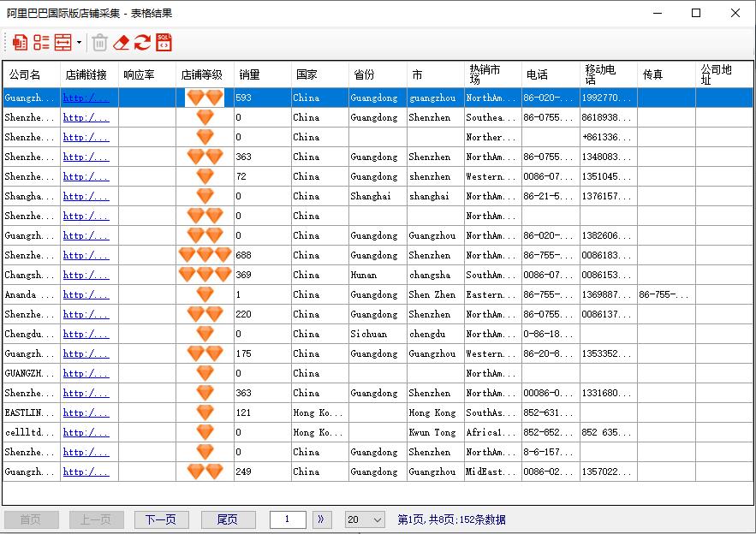
Task: Select the market cell 'MidEast...'
Action: click(x=493, y=472)
